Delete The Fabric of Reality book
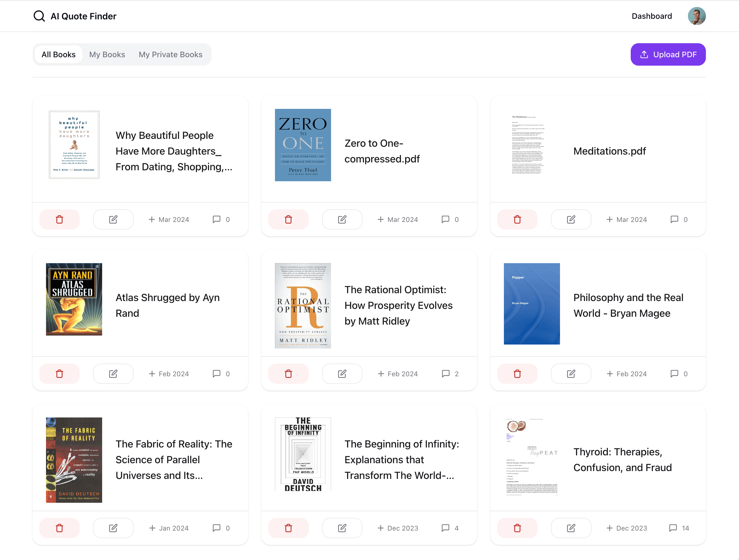Image resolution: width=739 pixels, height=560 pixels. (x=59, y=528)
